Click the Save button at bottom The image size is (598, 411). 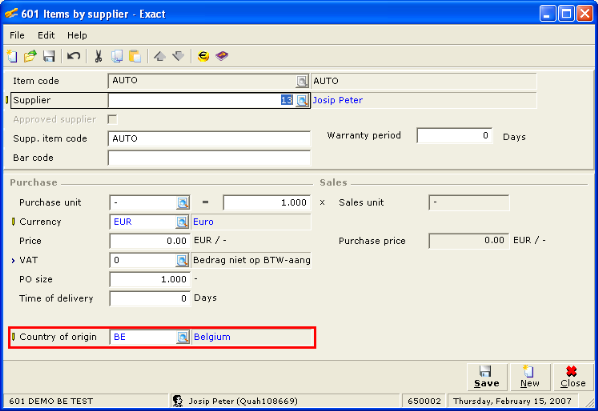point(487,377)
